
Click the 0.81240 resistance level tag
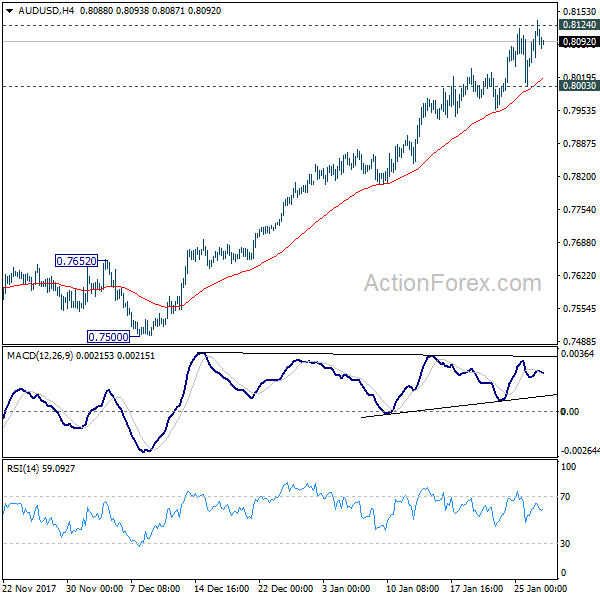coord(579,24)
